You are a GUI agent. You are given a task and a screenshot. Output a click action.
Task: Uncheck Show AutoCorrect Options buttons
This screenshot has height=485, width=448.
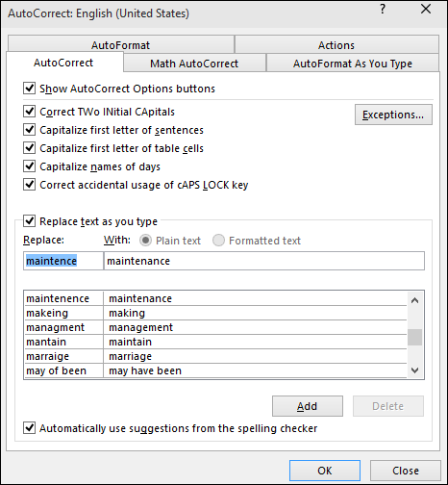[30, 89]
